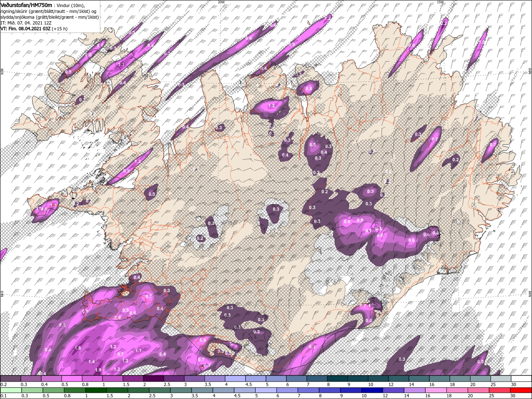532x399 pixels.
Task: Click the '0.1' label under the green scale
Action: click(3, 396)
